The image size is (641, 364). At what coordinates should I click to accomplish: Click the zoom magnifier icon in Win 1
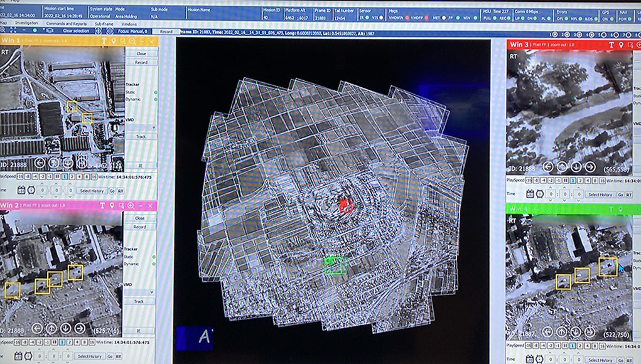coord(131,41)
